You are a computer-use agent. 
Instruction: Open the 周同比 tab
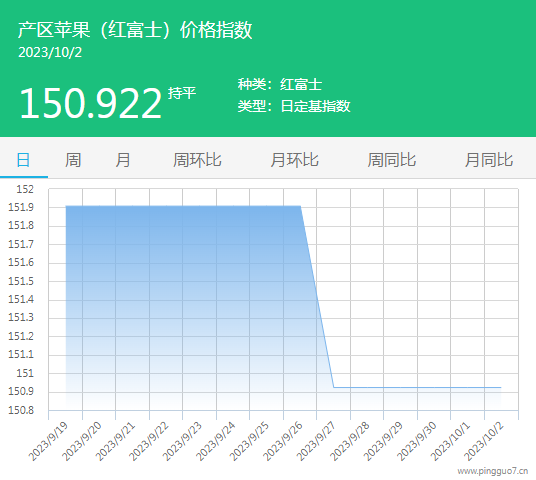click(392, 160)
